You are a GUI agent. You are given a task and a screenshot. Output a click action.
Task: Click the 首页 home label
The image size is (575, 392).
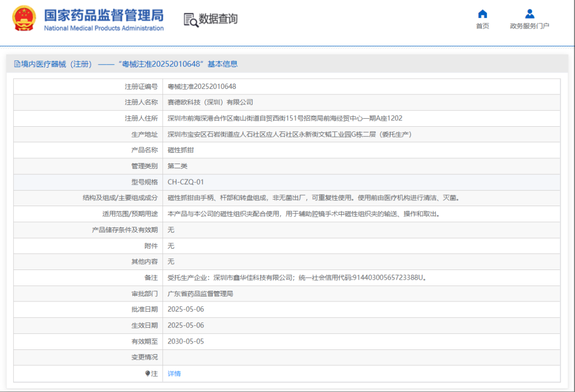coord(482,25)
